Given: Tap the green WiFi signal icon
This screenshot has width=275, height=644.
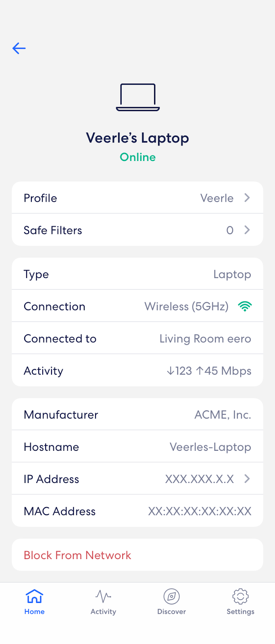Looking at the screenshot, I should click(245, 306).
